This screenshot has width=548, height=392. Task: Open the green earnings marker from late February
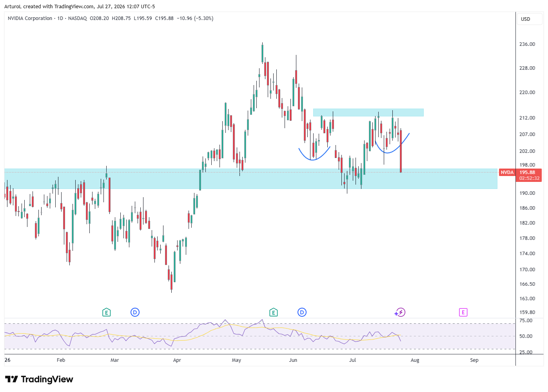[x=106, y=312]
